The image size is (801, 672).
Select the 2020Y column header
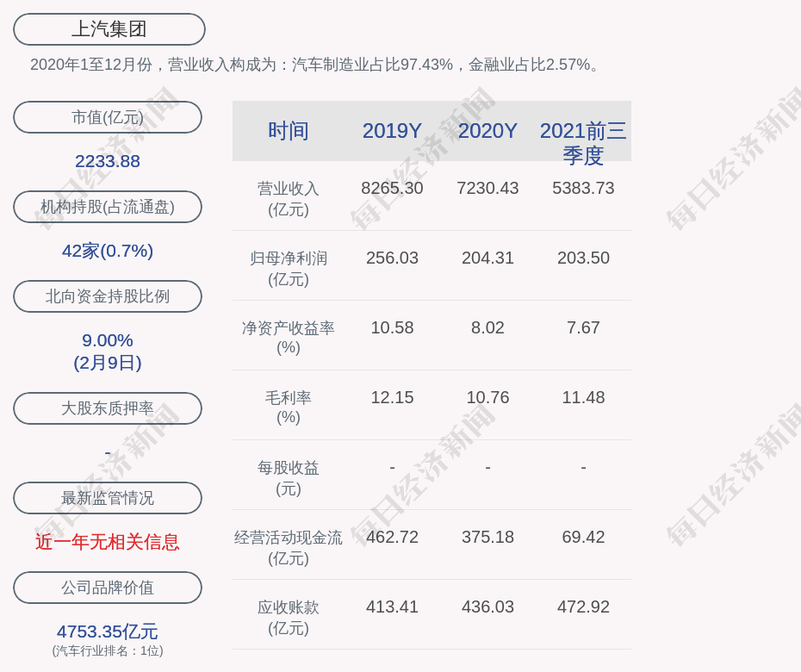coord(487,131)
